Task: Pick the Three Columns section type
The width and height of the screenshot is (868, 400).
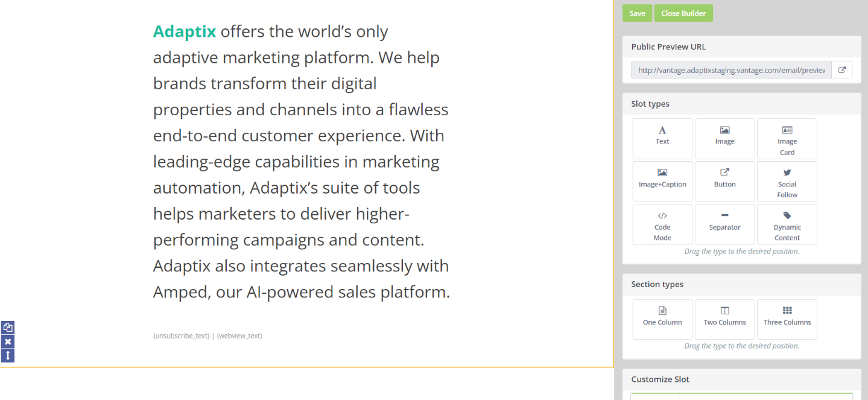Action: point(787,319)
